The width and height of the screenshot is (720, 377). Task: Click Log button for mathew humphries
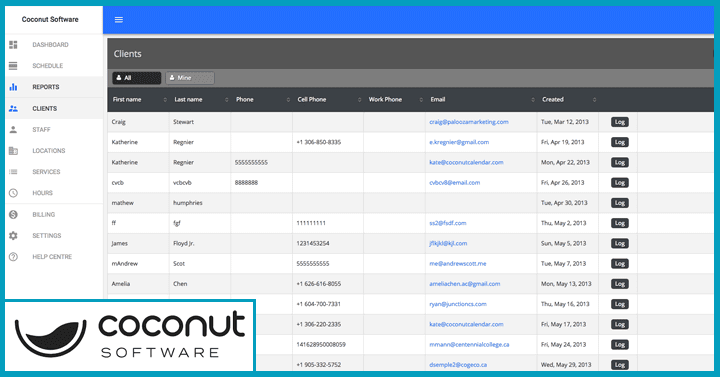click(x=619, y=203)
